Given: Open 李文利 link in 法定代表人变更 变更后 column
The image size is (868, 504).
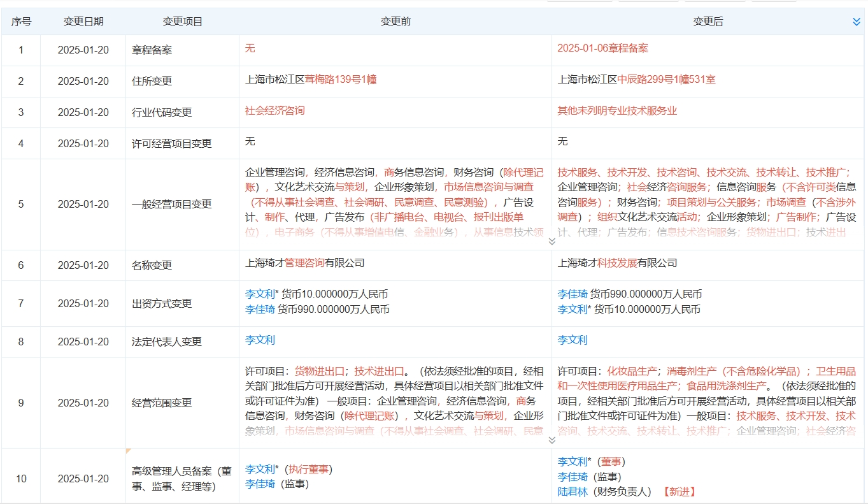Looking at the screenshot, I should click(573, 340).
